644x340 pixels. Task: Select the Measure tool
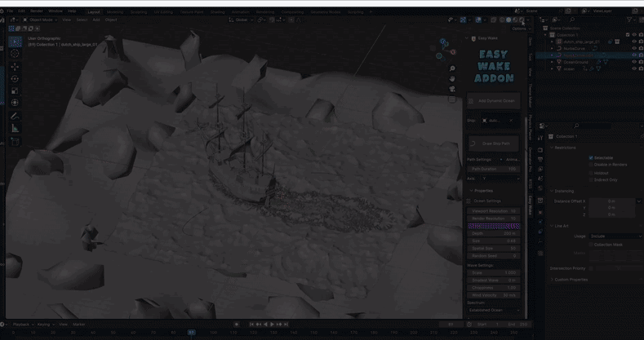pyautogui.click(x=16, y=128)
